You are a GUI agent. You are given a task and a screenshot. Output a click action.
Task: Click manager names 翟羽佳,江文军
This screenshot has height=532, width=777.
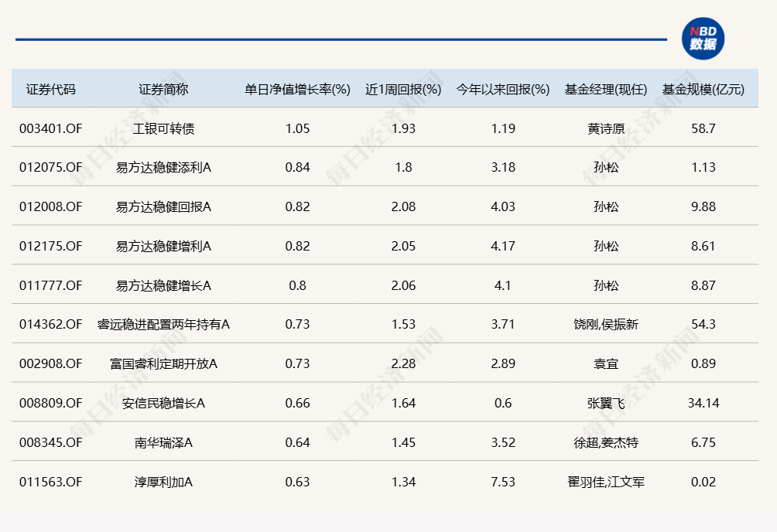point(606,482)
